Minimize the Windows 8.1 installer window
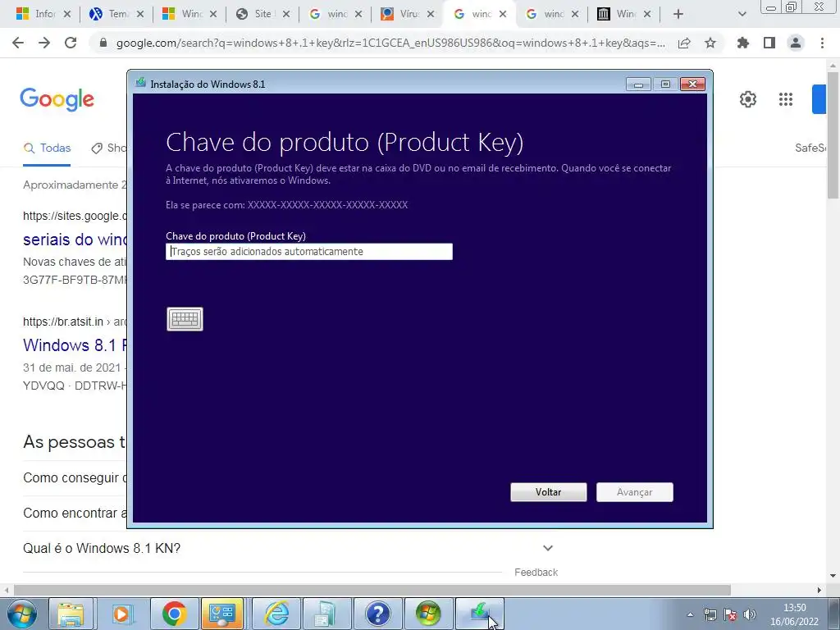Image resolution: width=840 pixels, height=630 pixels. [638, 84]
